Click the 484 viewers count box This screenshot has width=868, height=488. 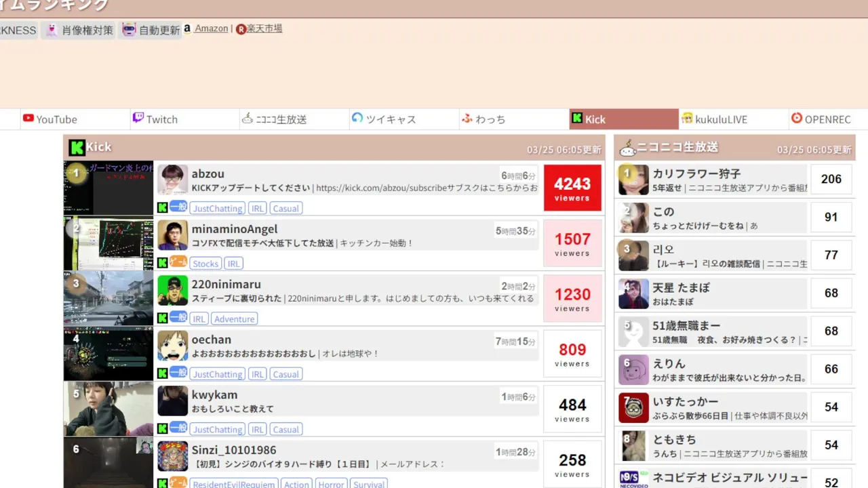[x=572, y=409]
